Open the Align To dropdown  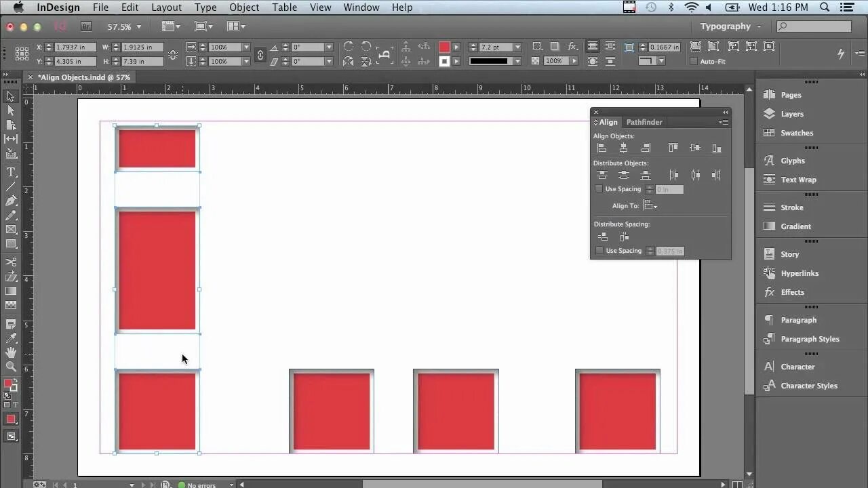(x=650, y=205)
